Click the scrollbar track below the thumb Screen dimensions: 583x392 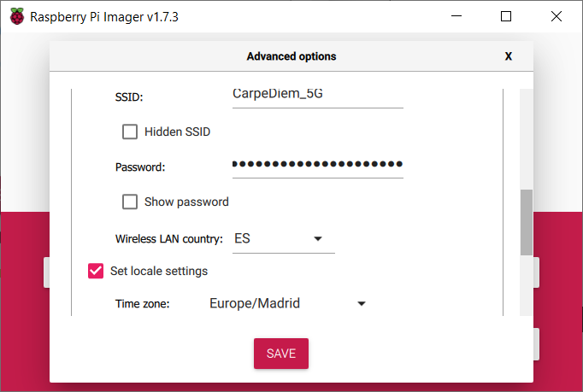[526, 285]
